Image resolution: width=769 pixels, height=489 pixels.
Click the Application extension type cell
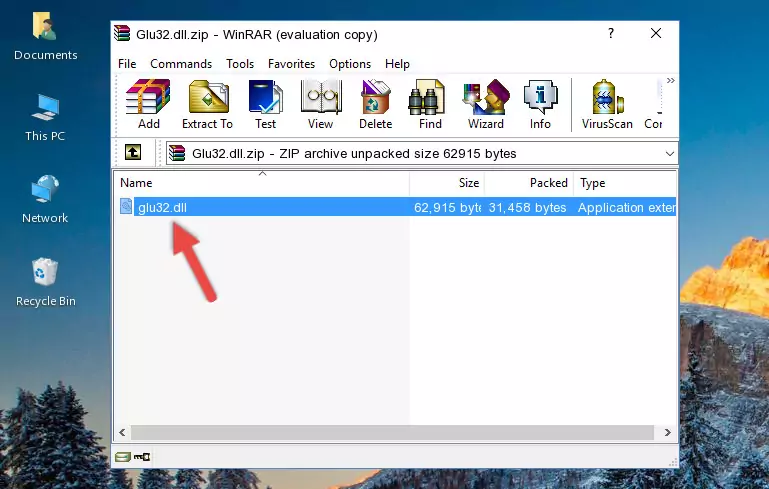626,207
